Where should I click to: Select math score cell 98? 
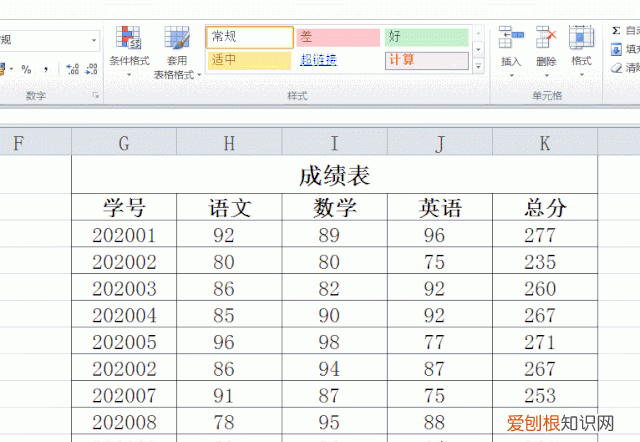coord(335,341)
